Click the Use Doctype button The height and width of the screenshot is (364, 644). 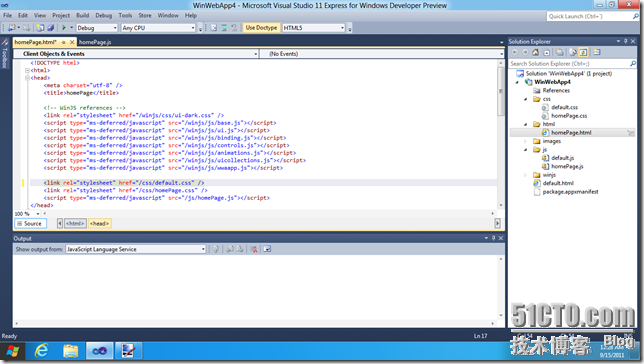pyautogui.click(x=261, y=28)
